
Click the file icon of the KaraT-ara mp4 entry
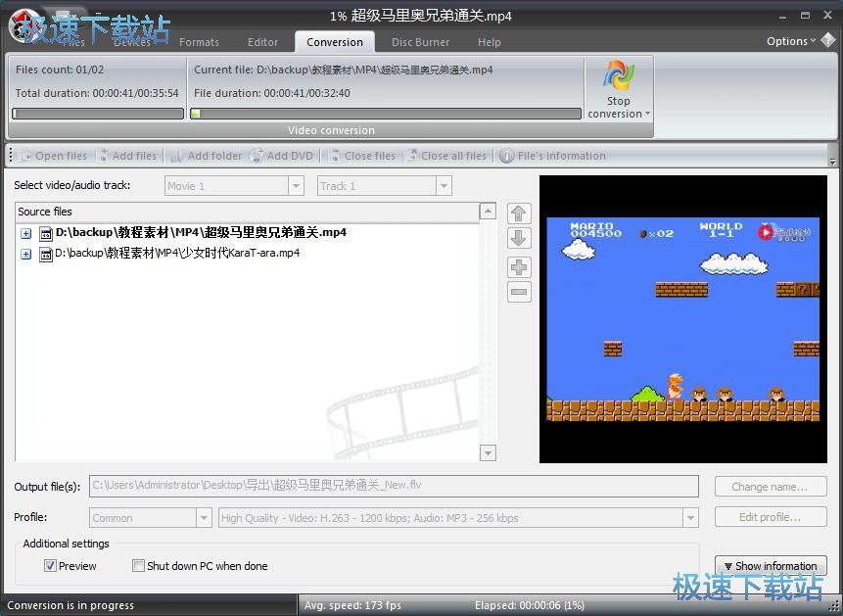click(x=46, y=254)
